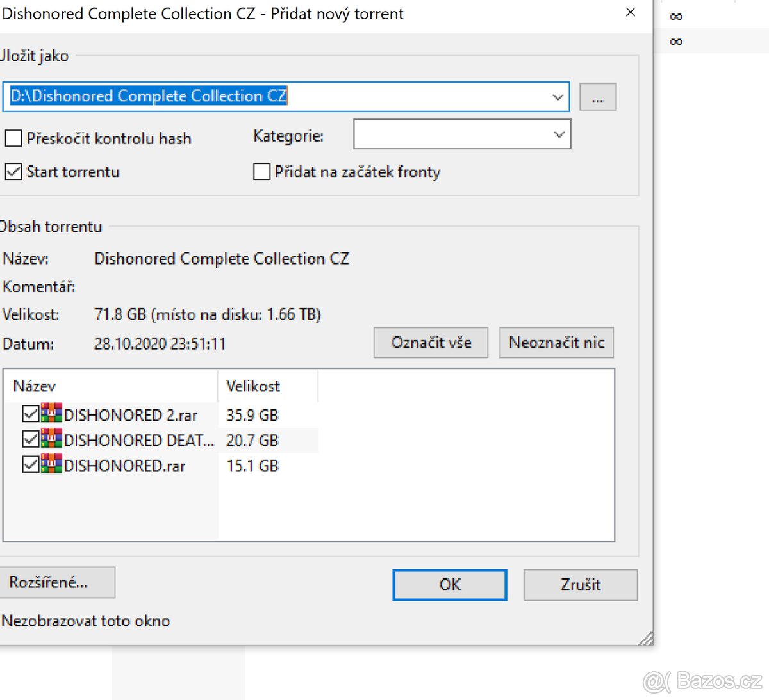Browse for folder with the ... button
The height and width of the screenshot is (700, 769).
point(598,97)
